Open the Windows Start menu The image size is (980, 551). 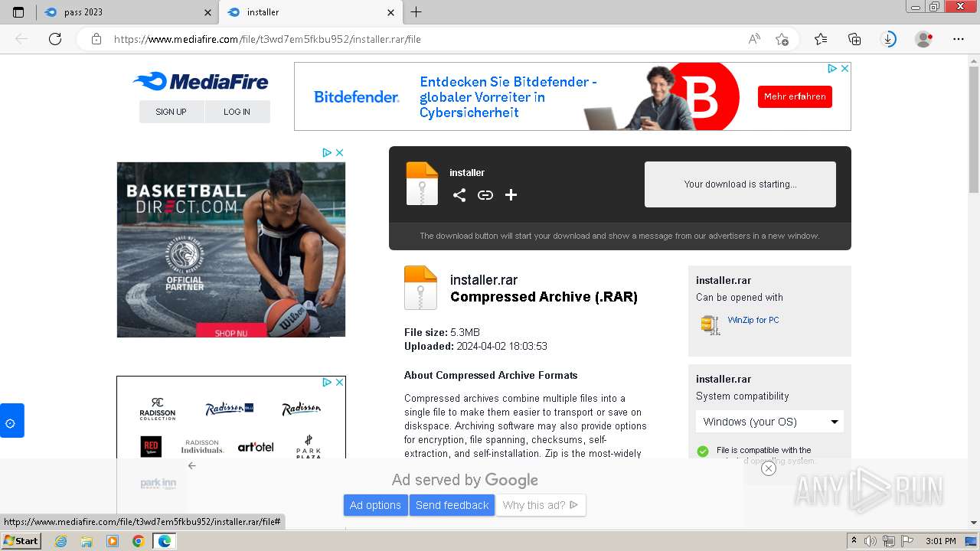tap(21, 541)
